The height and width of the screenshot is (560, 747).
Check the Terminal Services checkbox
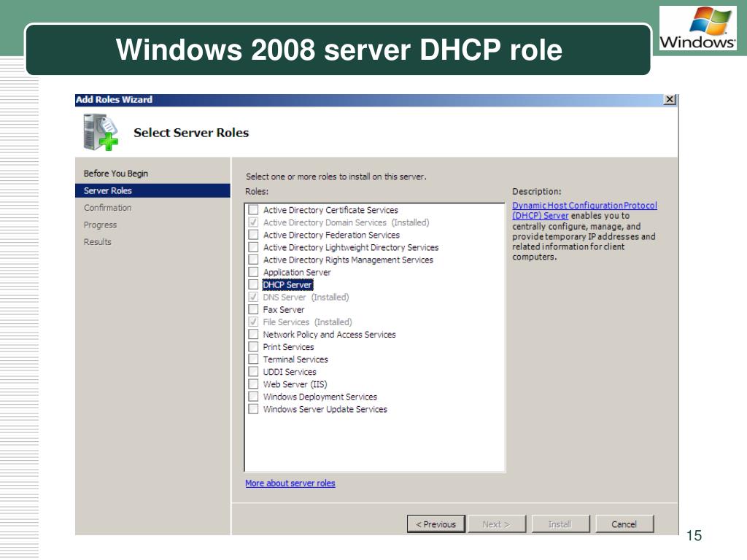coord(253,359)
